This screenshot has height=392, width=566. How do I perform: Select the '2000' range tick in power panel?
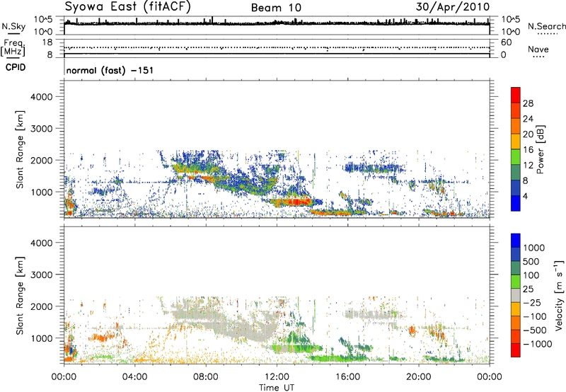pos(42,160)
